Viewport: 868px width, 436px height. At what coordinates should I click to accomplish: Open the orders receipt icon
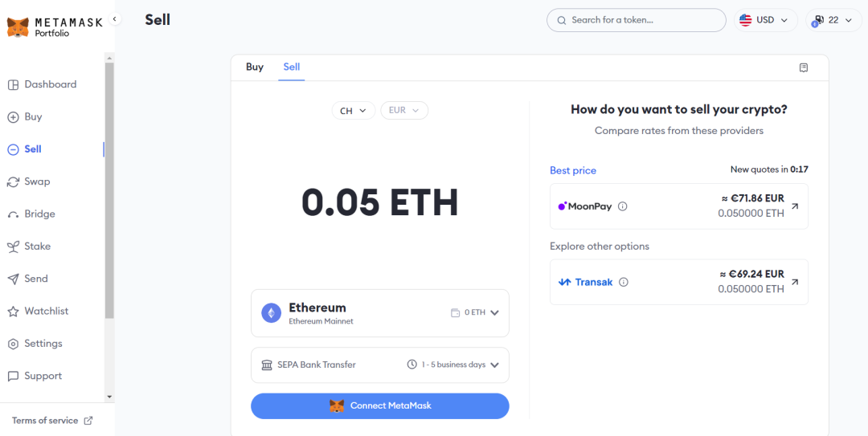point(804,67)
